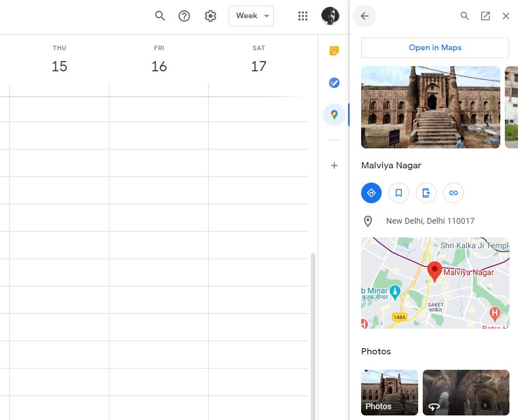The width and height of the screenshot is (518, 420).
Task: Click the Malviya Nagar place title
Action: [x=391, y=165]
